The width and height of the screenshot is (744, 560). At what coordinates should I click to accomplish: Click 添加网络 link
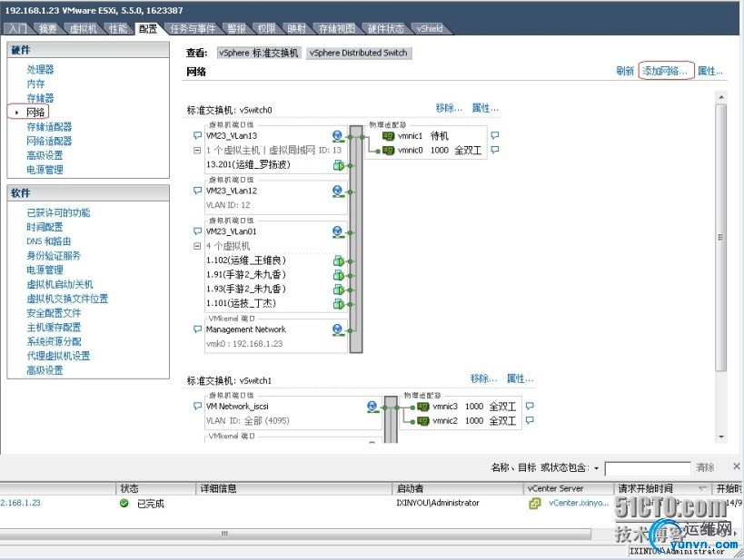tap(665, 71)
